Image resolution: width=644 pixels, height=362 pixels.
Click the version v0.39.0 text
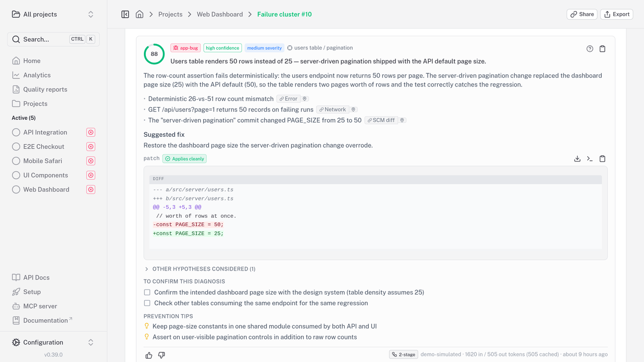point(53,354)
